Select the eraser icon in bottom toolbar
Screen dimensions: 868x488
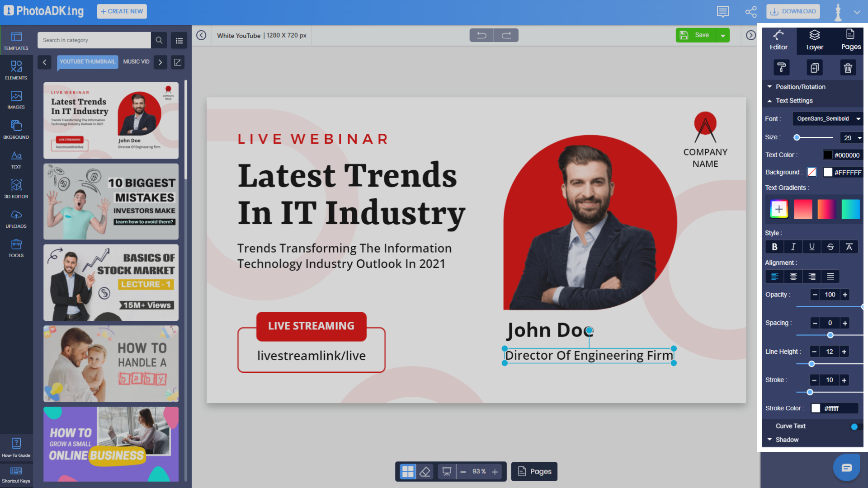pyautogui.click(x=425, y=472)
